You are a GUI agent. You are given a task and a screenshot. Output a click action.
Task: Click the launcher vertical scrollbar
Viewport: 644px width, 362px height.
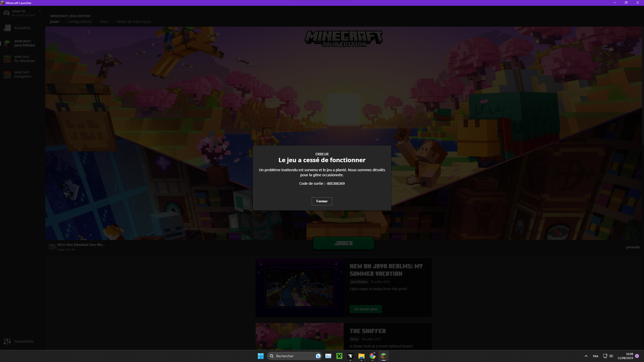(643, 85)
